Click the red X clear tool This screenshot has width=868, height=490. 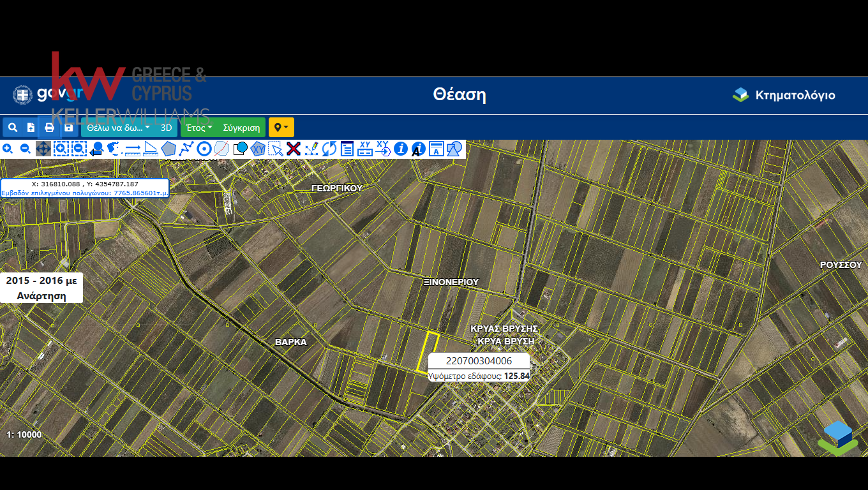point(294,149)
